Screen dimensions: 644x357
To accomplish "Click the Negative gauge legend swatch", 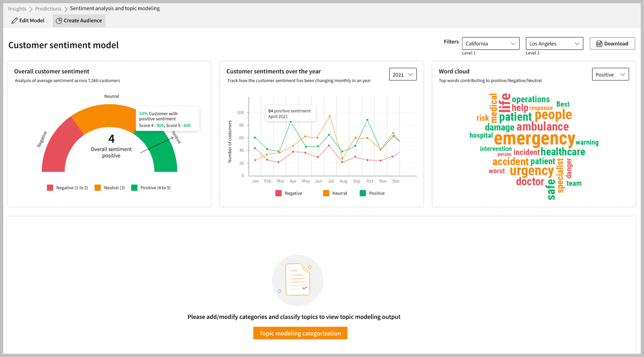I will [x=50, y=188].
